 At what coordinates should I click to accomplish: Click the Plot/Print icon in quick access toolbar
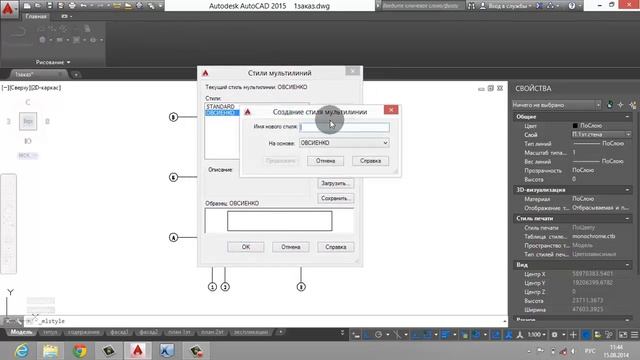[x=72, y=6]
